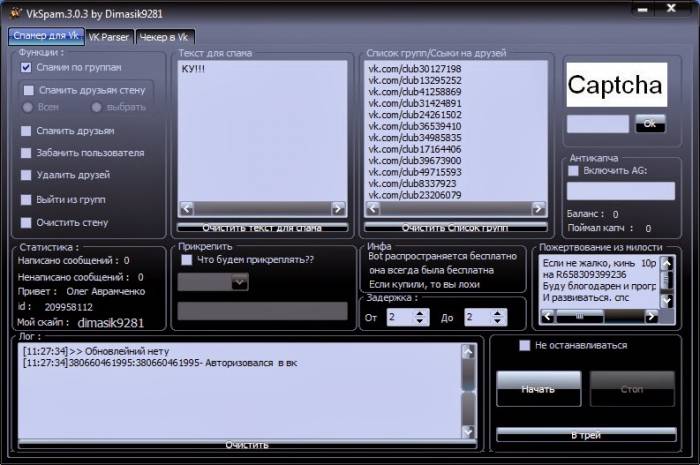Viewport: 700px width, 465px height.
Task: Click right arrow of group list scrollbar
Action: click(538, 208)
